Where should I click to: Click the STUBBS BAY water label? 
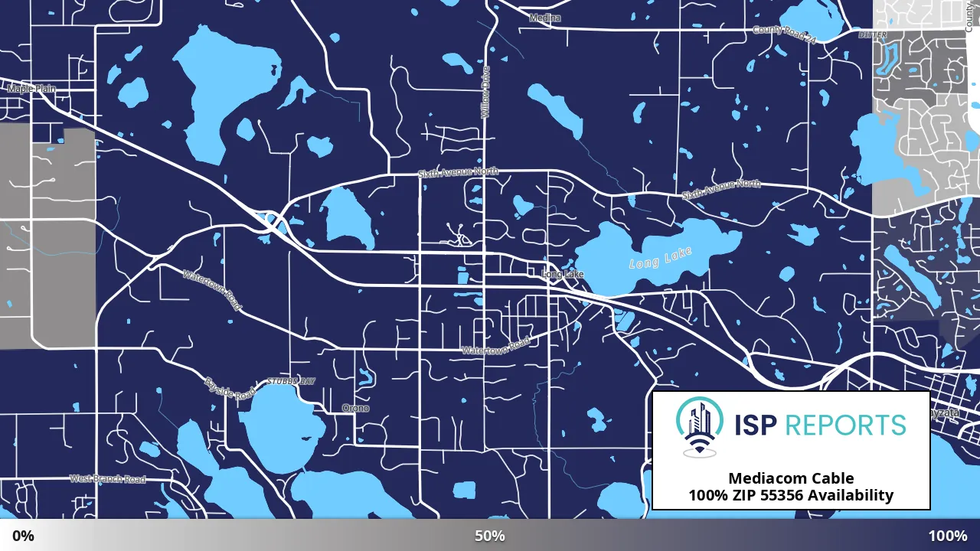291,381
